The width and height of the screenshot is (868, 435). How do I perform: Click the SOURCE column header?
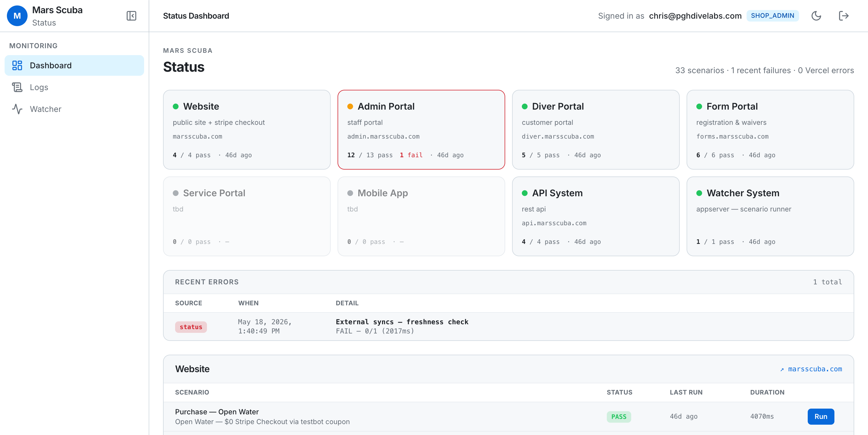coord(189,303)
